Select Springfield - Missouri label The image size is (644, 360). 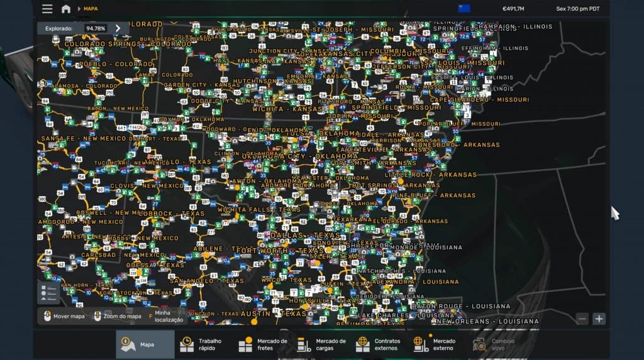click(x=396, y=107)
